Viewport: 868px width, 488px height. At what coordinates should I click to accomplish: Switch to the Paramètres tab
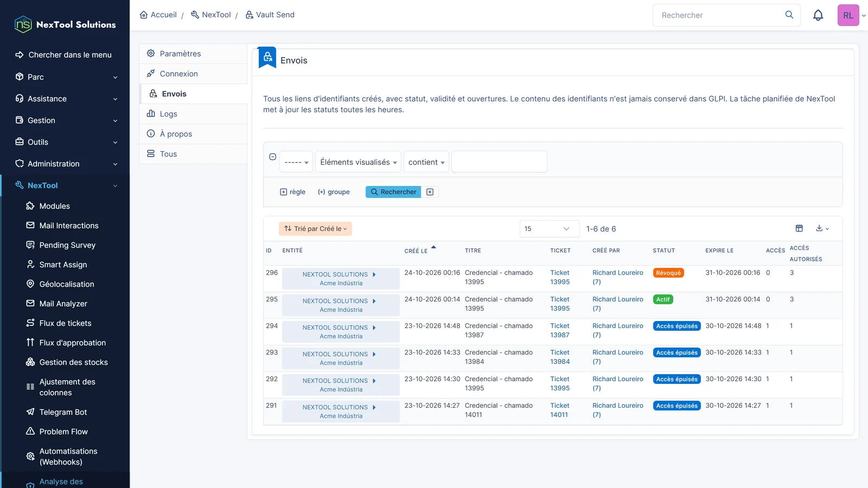pyautogui.click(x=193, y=54)
